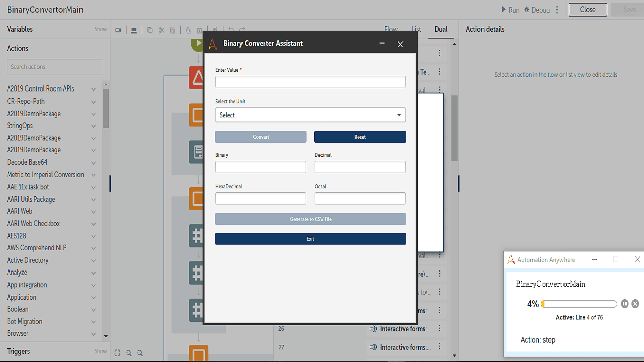Open three-dot menu for line 26

pos(440,329)
